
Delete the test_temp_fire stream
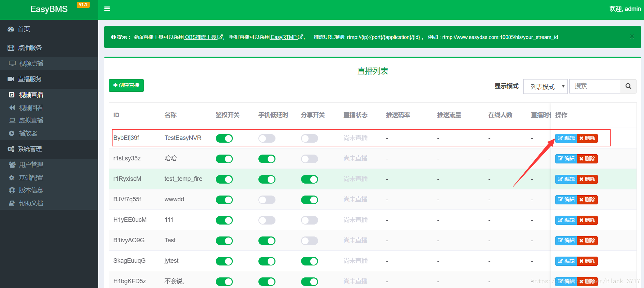(587, 179)
